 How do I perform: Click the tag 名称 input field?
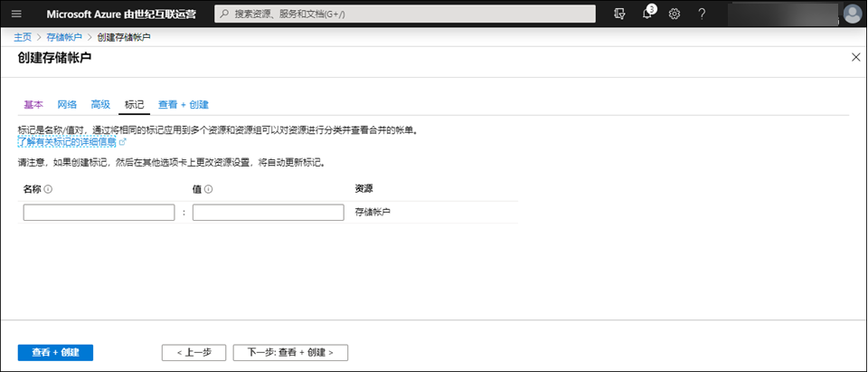tap(99, 213)
